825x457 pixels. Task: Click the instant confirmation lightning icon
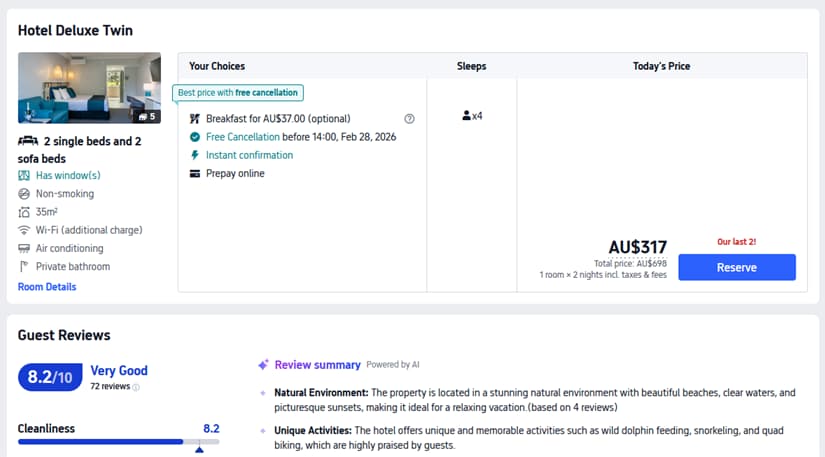click(195, 155)
